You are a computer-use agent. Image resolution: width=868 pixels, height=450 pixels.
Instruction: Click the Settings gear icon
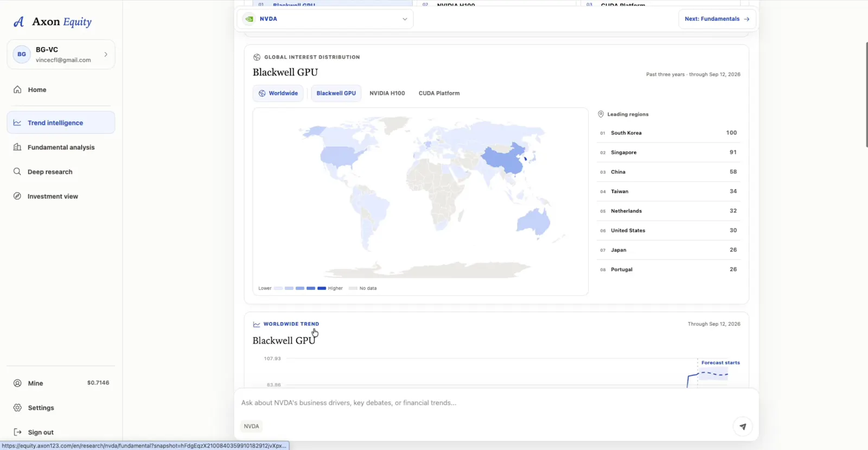(17, 408)
